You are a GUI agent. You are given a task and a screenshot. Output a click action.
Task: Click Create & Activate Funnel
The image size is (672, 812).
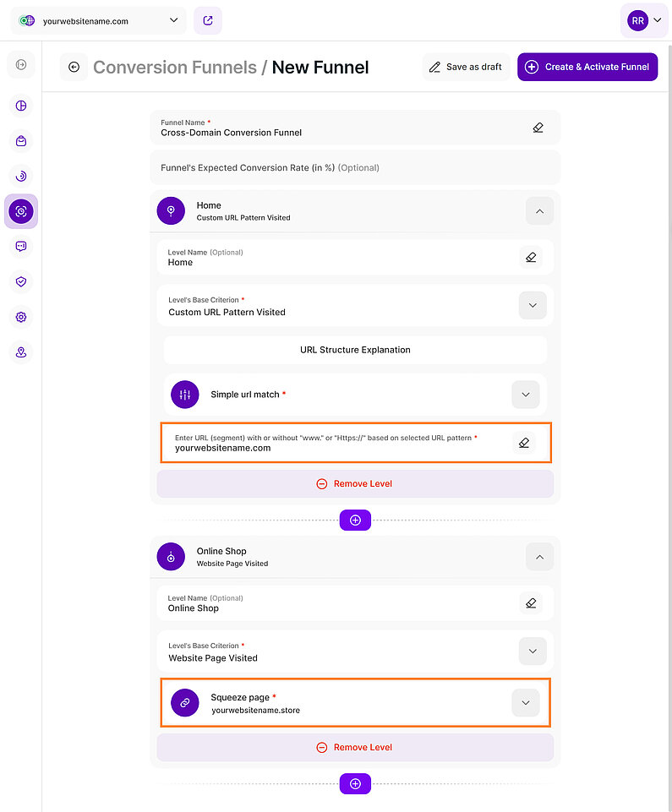pos(587,67)
